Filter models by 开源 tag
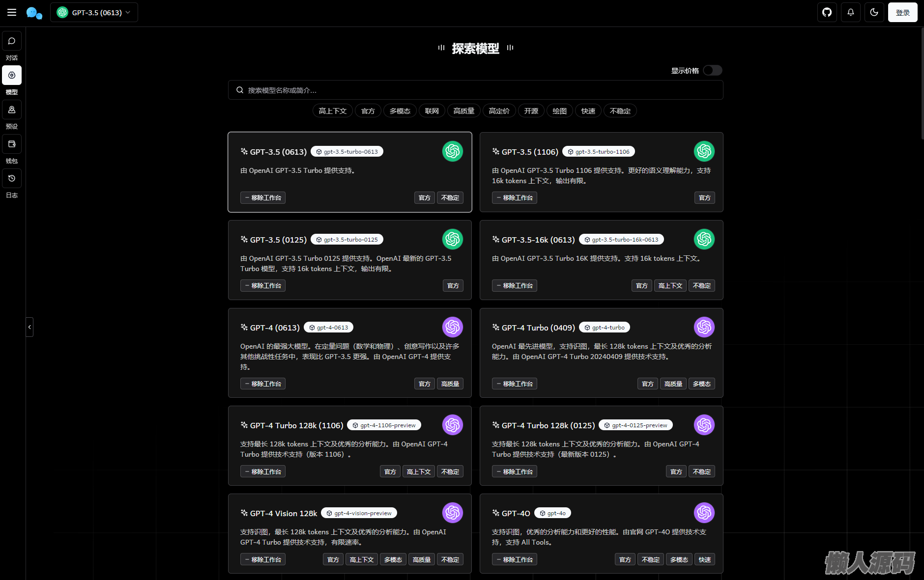Screen dimensions: 924x580 point(531,111)
